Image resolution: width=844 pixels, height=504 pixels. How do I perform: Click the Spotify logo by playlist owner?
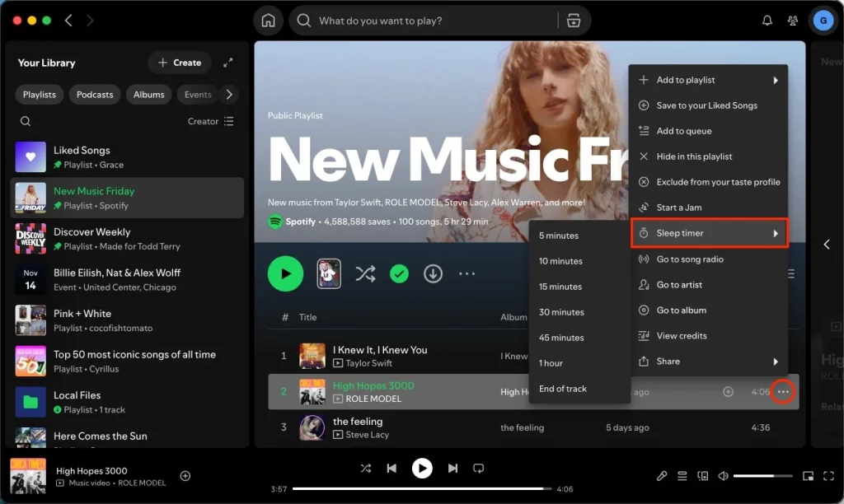(275, 222)
